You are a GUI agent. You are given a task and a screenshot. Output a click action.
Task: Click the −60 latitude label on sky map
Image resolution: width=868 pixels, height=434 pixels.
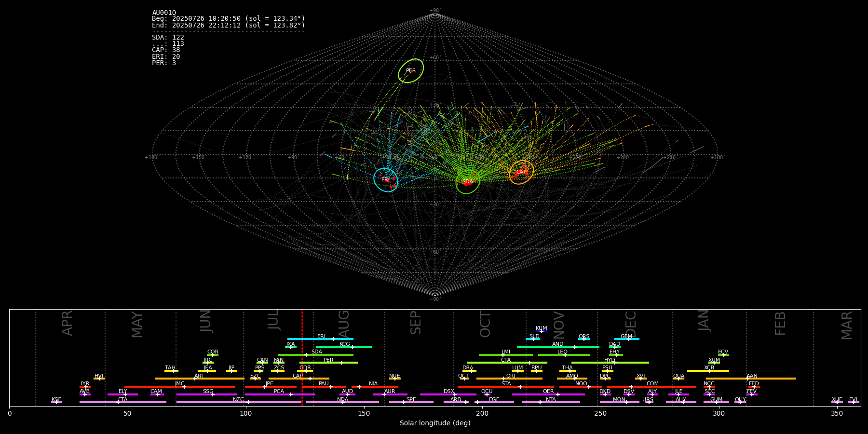coord(434,252)
